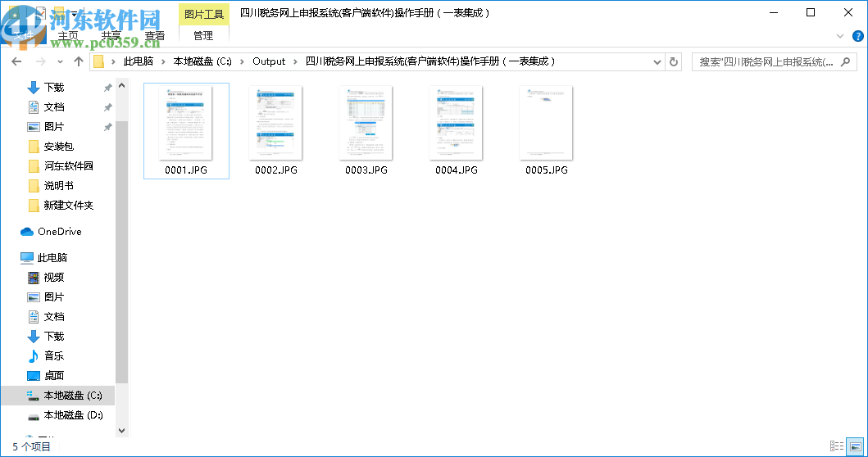
Task: Open 音乐 under 此电脑
Action: (54, 355)
